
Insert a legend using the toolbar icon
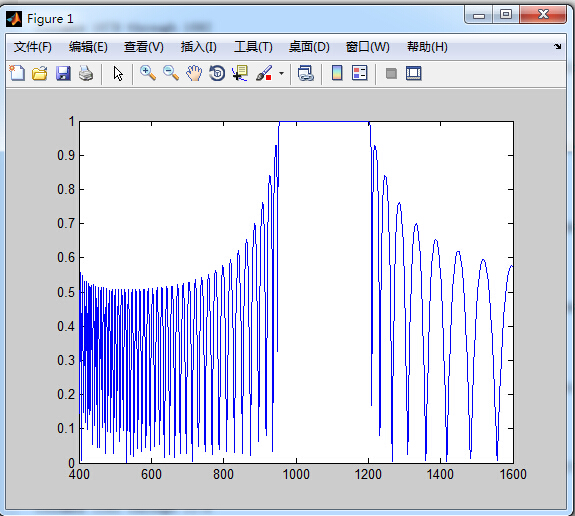[x=359, y=73]
